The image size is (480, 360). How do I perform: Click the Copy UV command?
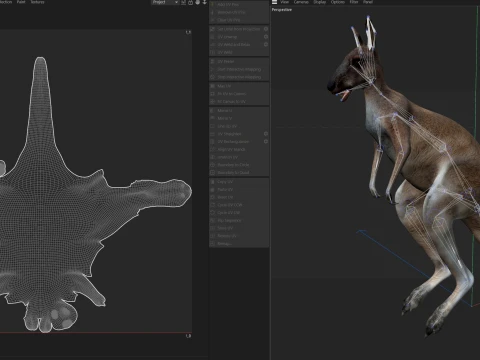tap(239, 182)
